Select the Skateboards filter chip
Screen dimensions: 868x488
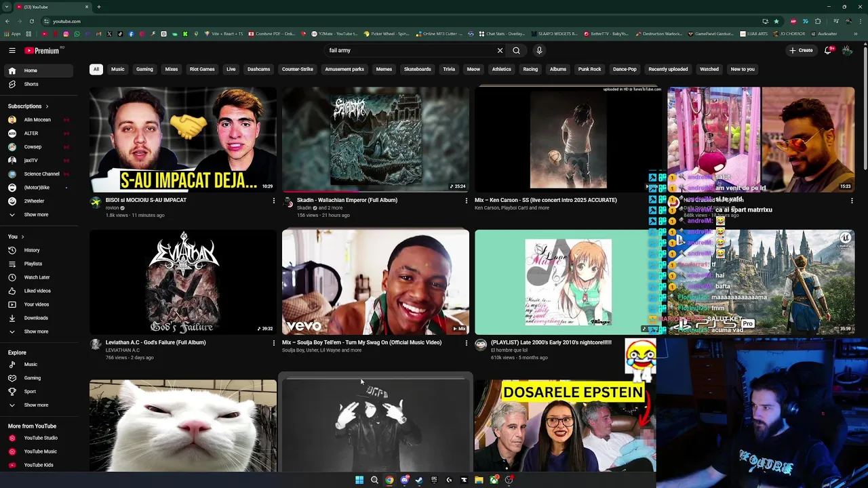click(x=418, y=69)
